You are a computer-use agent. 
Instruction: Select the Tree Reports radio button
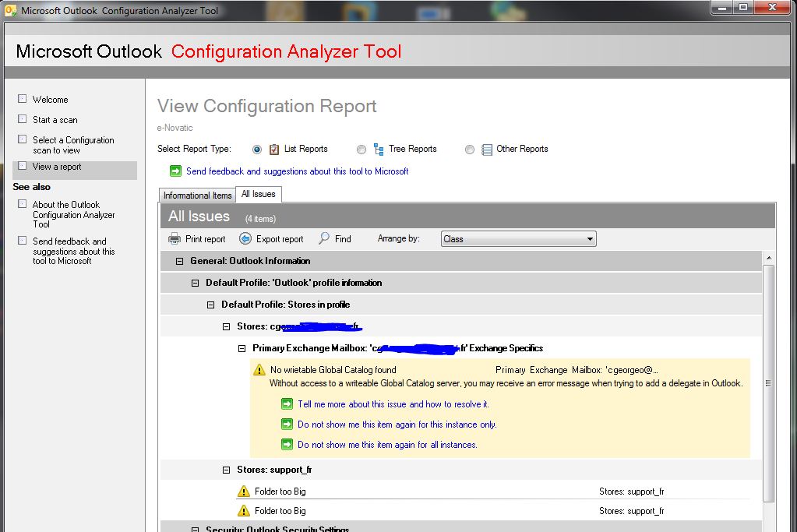[x=361, y=150]
